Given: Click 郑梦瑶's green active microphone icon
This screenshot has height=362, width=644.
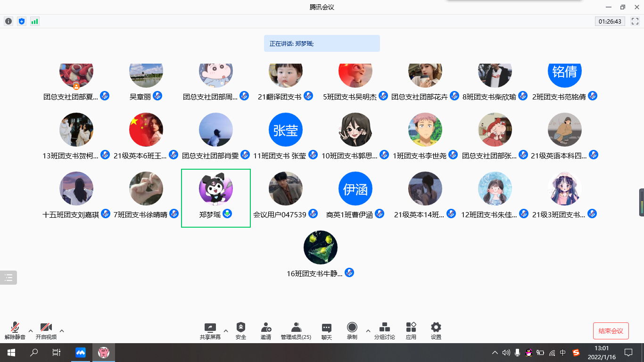Looking at the screenshot, I should [x=227, y=214].
